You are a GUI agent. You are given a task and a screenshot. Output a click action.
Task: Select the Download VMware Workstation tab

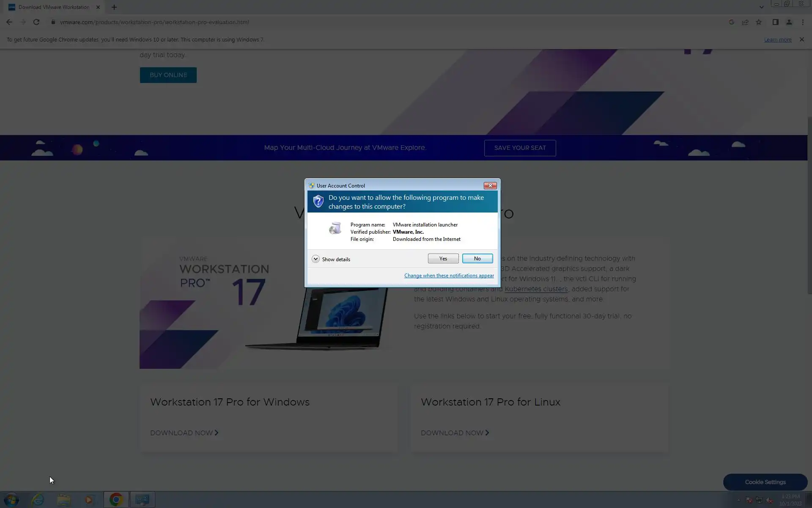(x=54, y=7)
